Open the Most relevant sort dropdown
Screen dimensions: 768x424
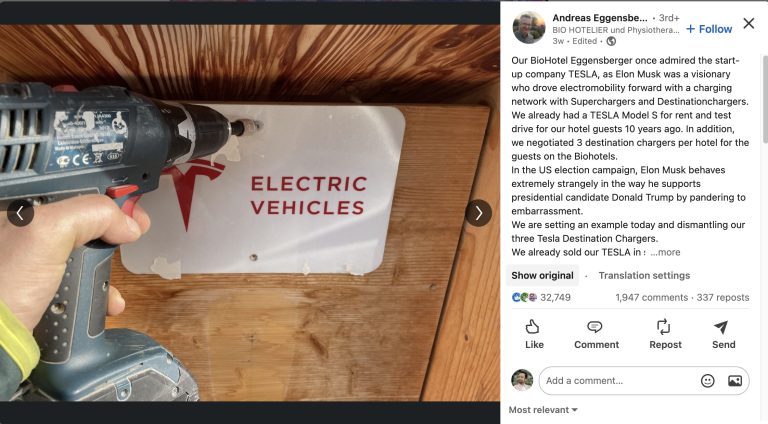pyautogui.click(x=543, y=410)
